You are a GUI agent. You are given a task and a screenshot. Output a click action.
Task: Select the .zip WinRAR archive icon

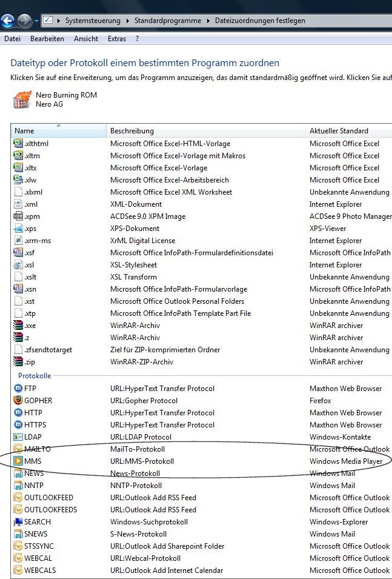tap(18, 361)
